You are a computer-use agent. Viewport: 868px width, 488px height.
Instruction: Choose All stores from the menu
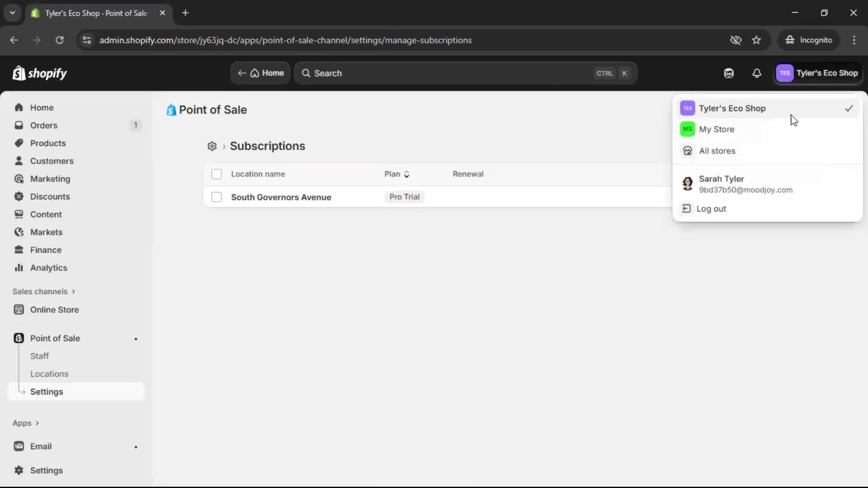click(x=768, y=151)
